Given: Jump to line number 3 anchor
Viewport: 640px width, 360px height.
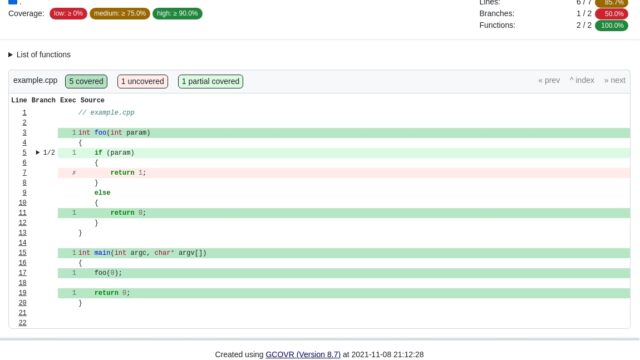Looking at the screenshot, I should [x=24, y=133].
